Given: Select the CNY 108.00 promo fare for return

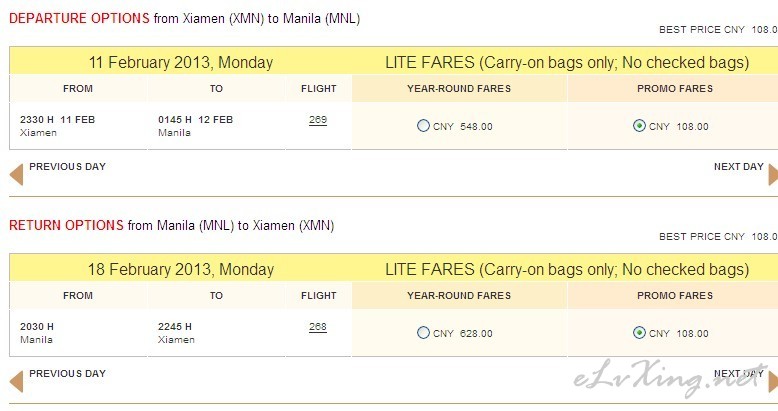Looking at the screenshot, I should point(639,333).
